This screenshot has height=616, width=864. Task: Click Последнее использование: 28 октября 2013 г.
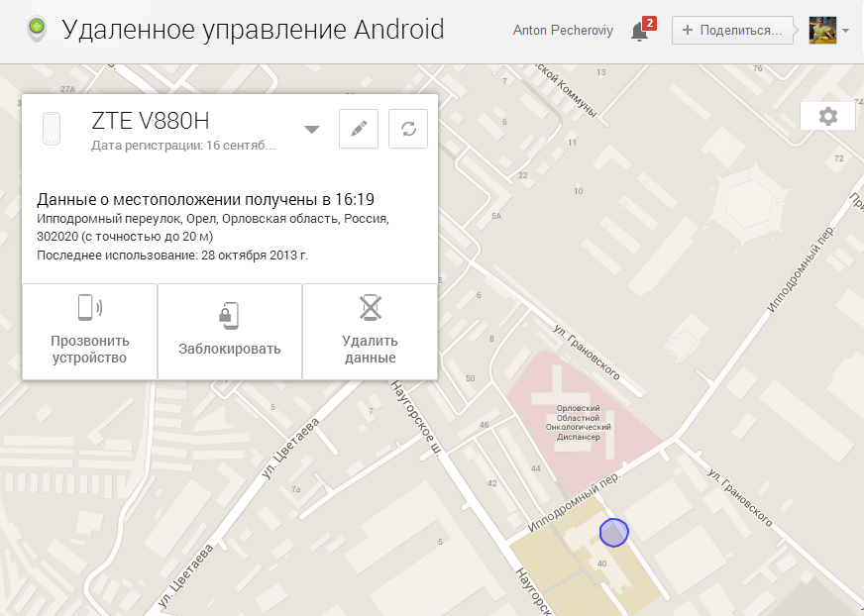click(172, 256)
